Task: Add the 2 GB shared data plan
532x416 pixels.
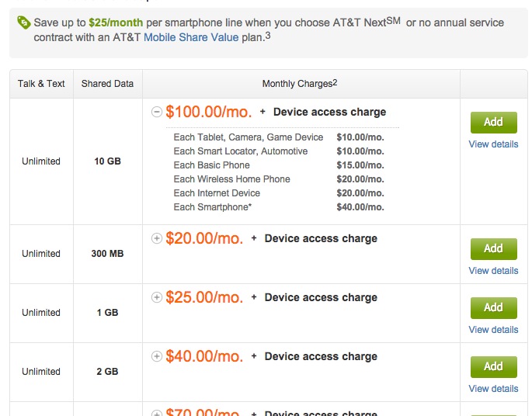Action: (493, 366)
